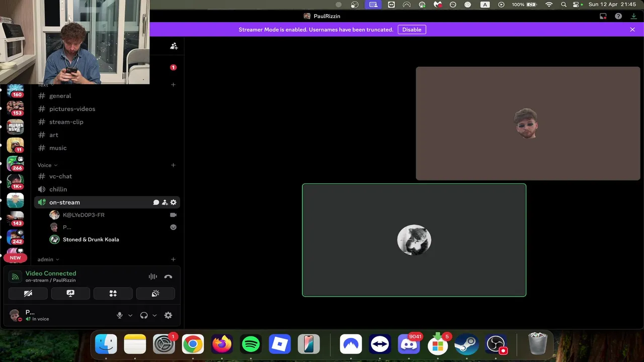This screenshot has height=362, width=644.
Task: Select user K@LYeD0P3-FR in voice list
Action: [x=84, y=215]
